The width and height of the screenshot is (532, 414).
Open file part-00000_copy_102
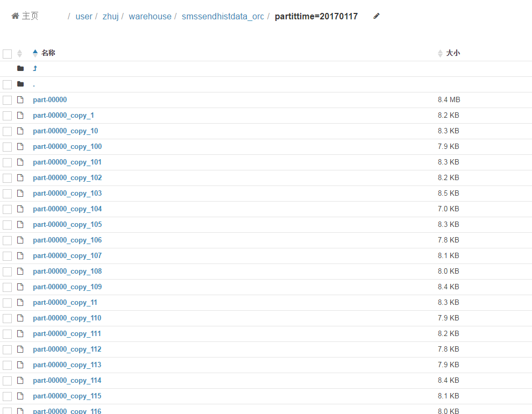click(x=67, y=177)
